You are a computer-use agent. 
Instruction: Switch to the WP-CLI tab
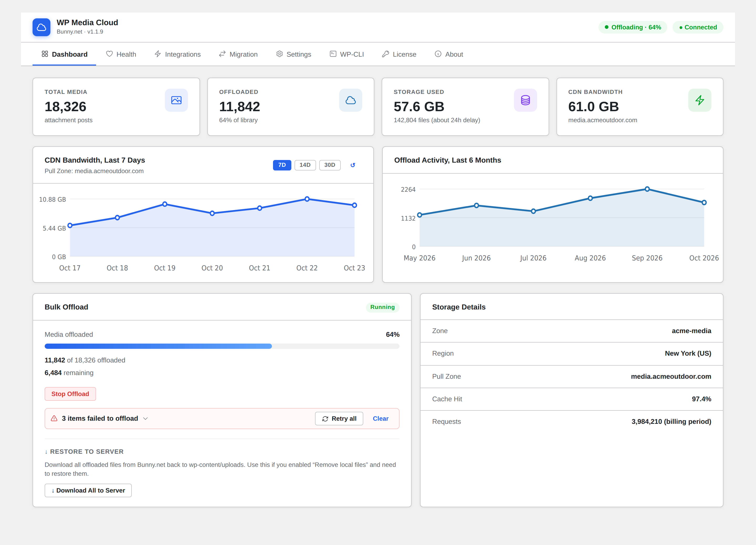pos(347,54)
